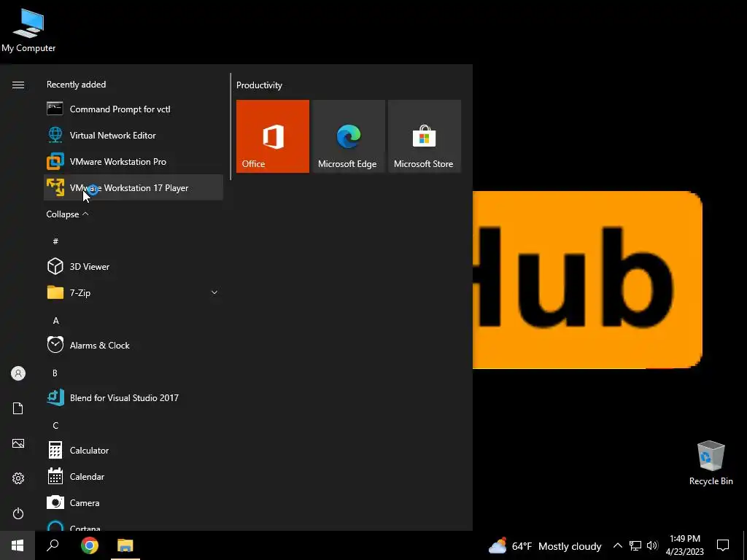The width and height of the screenshot is (747, 560).
Task: Open network icon in system tray
Action: 635,545
